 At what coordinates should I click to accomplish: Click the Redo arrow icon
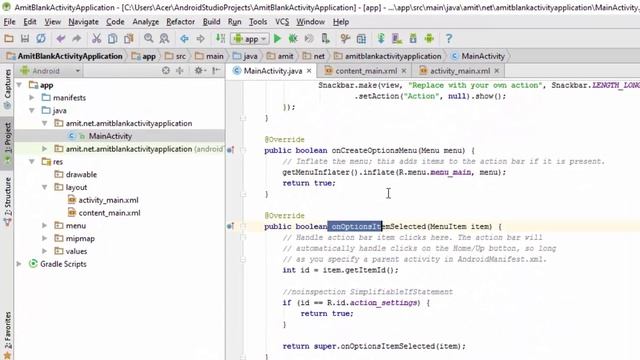(77, 39)
